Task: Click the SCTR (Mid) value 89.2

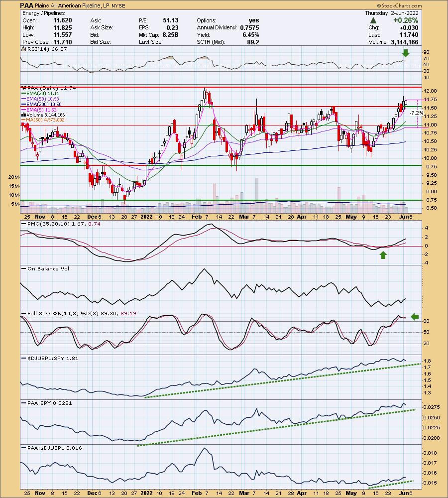Action: pyautogui.click(x=253, y=42)
